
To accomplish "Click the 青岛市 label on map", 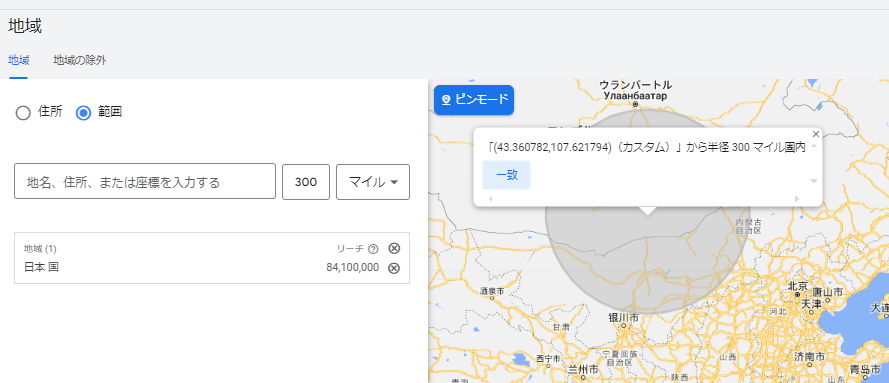I will (865, 369).
